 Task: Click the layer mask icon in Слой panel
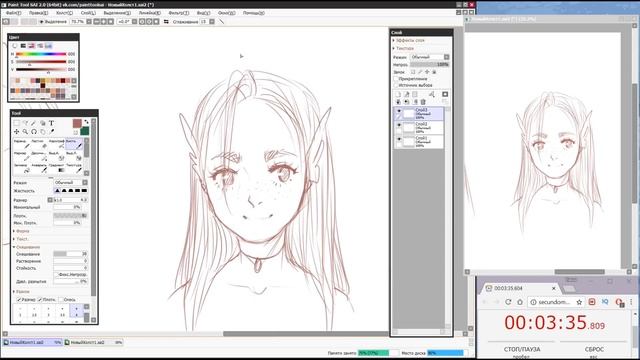(x=445, y=94)
